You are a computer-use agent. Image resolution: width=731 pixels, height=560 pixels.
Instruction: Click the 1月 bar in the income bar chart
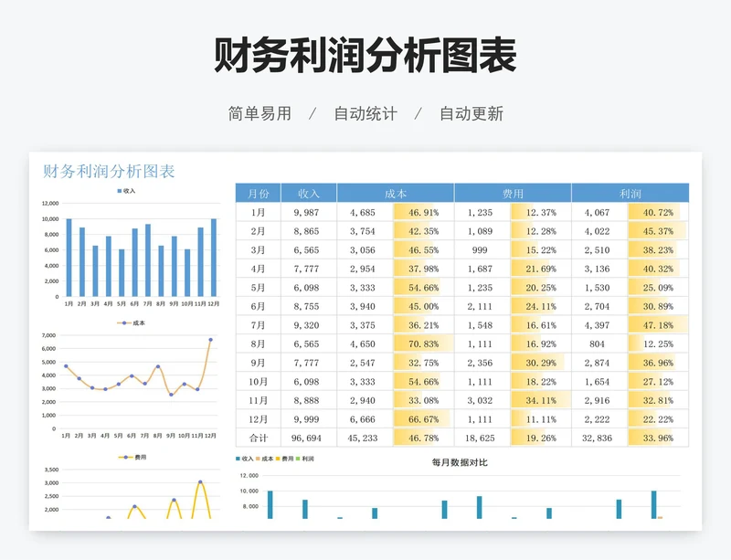(x=69, y=258)
